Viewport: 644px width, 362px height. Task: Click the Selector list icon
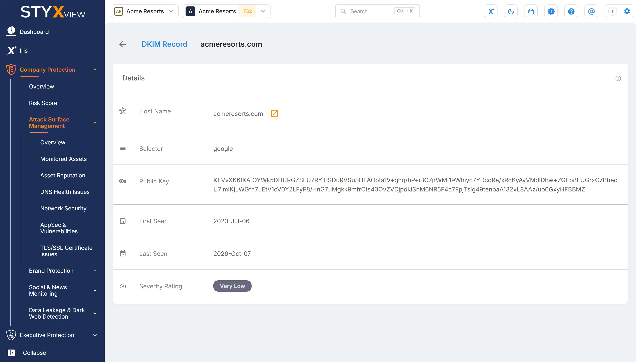tap(123, 149)
